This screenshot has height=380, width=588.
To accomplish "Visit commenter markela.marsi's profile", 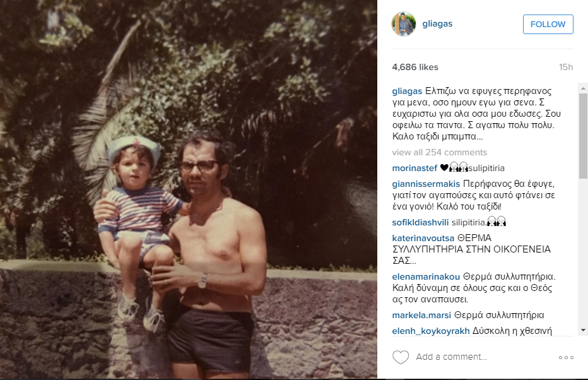I will (421, 315).
